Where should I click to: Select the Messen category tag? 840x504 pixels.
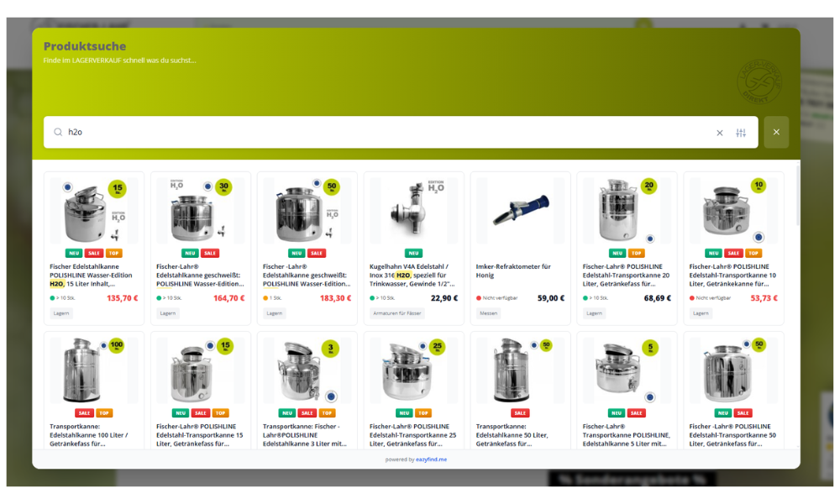(x=488, y=313)
